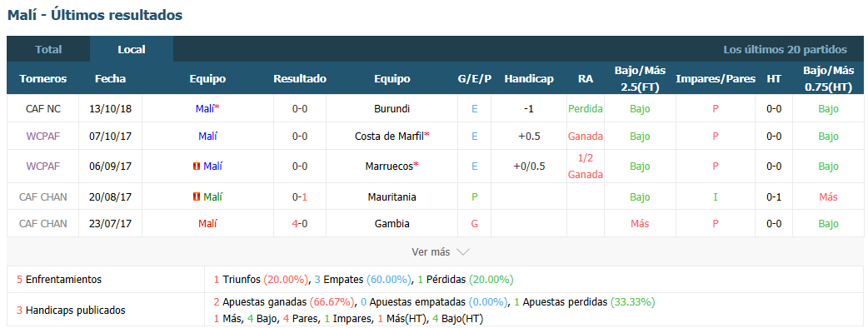This screenshot has height=328, width=868.
Task: Switch to the Total tab
Action: pyautogui.click(x=48, y=49)
